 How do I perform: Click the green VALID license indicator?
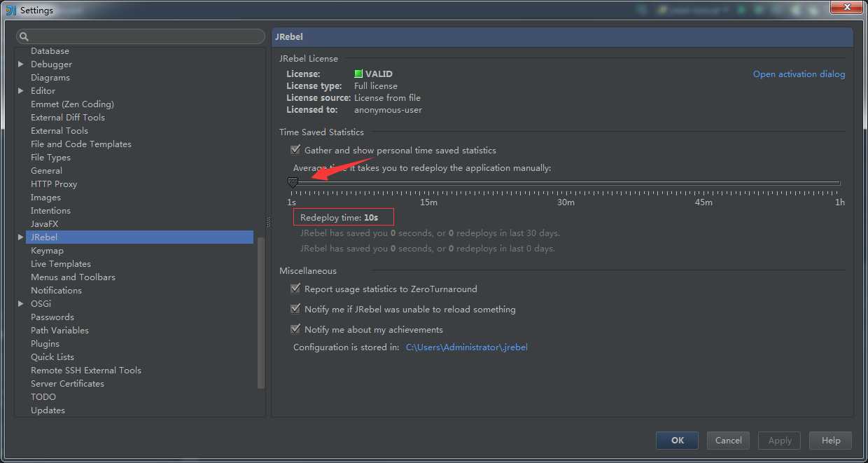point(358,74)
